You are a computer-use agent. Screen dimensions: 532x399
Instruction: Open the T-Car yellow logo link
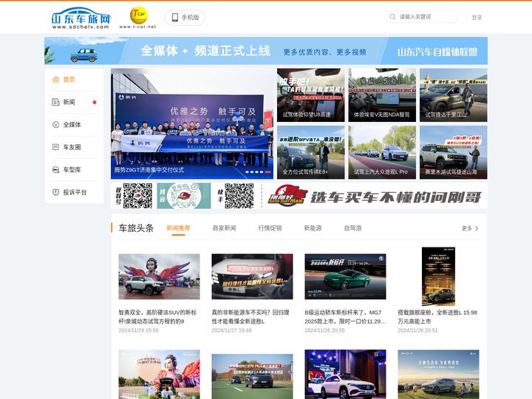pyautogui.click(x=138, y=16)
